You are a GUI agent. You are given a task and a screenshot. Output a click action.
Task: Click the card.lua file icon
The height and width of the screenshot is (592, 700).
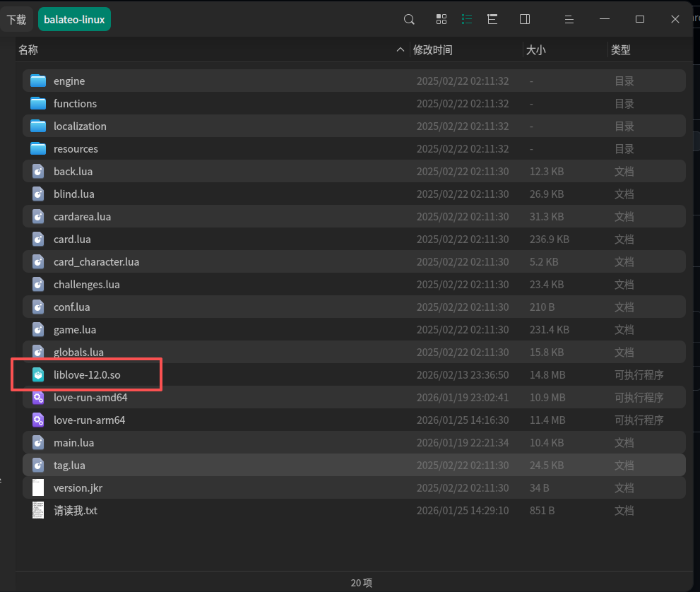click(x=38, y=239)
